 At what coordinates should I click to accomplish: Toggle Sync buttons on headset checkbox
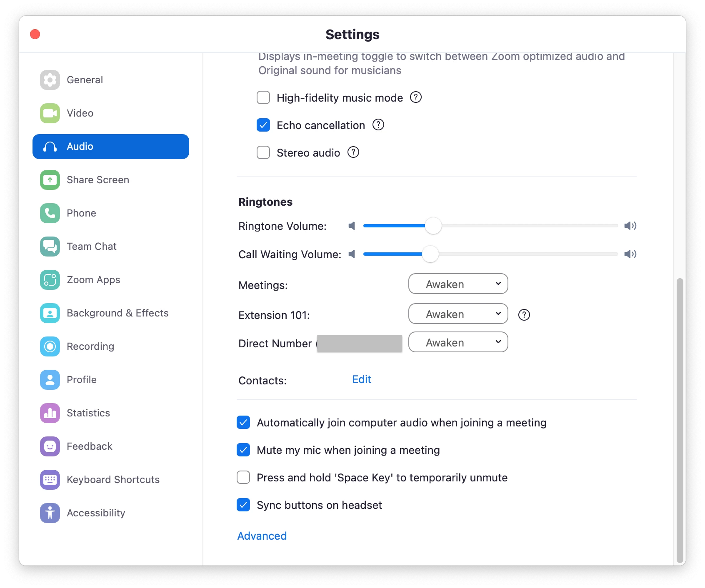click(x=243, y=505)
